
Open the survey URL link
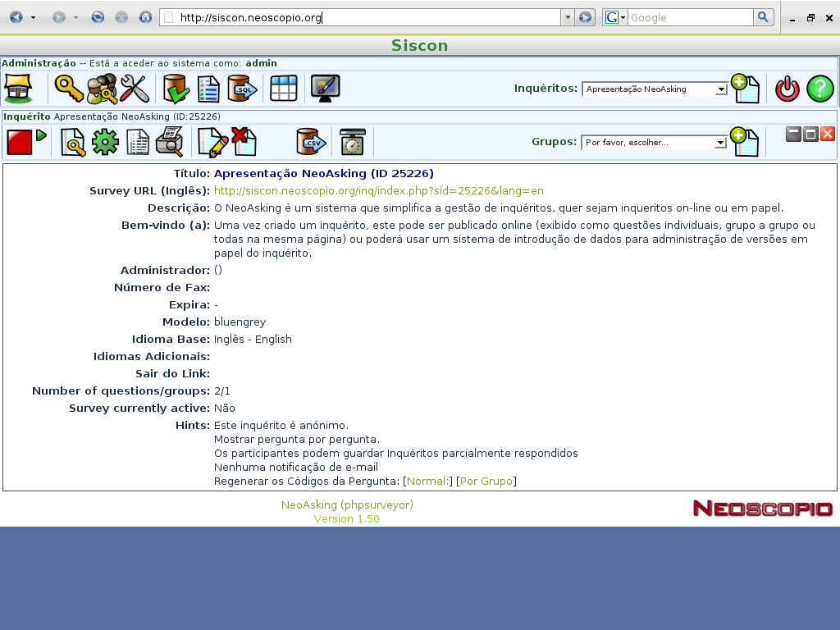379,190
